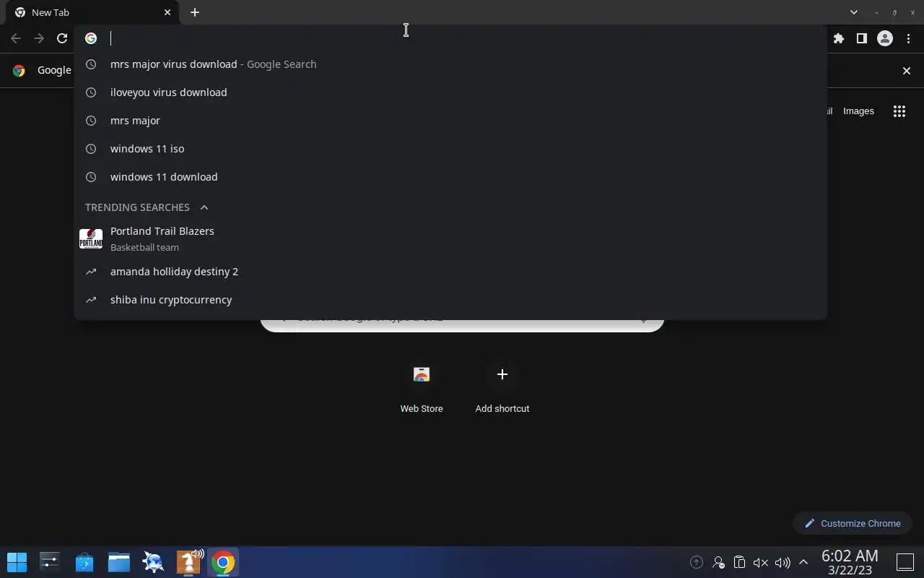Open a new tab with plus button
924x578 pixels.
coord(195,12)
